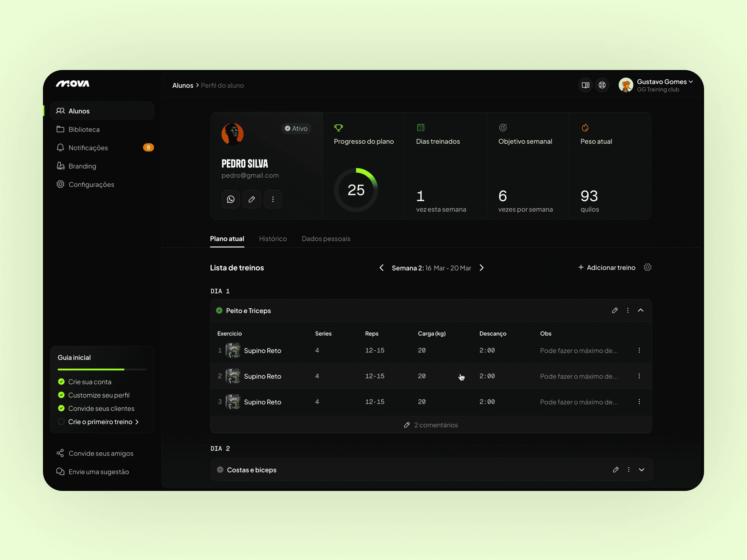Edit the Peito e Triceps workout
The image size is (747, 560).
pos(615,310)
